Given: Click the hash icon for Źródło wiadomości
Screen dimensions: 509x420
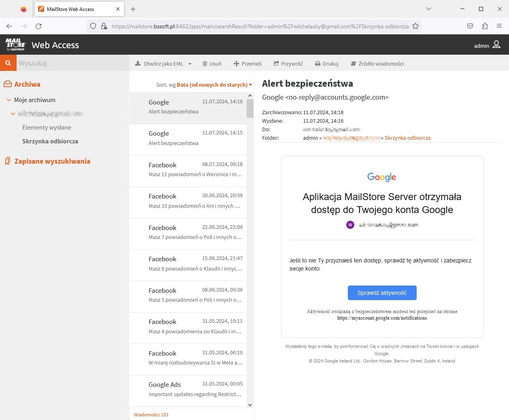Looking at the screenshot, I should tap(353, 64).
